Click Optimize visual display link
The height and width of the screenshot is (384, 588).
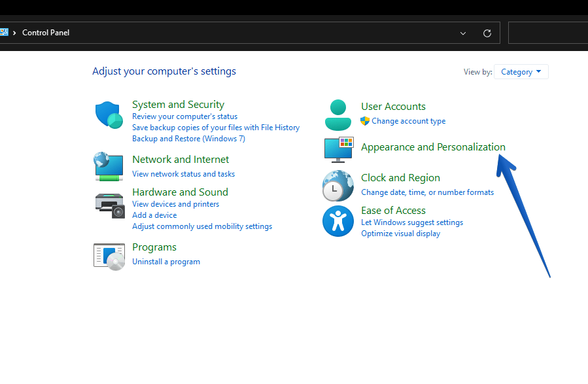coord(400,234)
